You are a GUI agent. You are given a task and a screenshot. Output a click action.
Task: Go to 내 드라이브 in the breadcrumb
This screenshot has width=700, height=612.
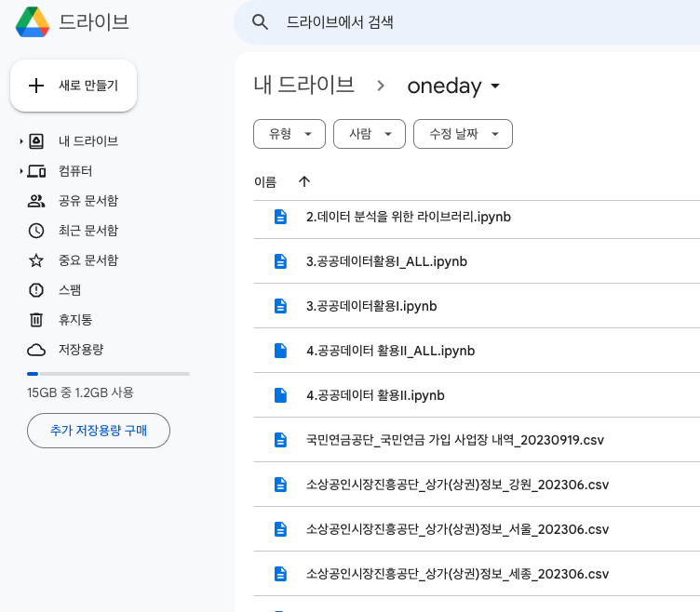click(303, 85)
